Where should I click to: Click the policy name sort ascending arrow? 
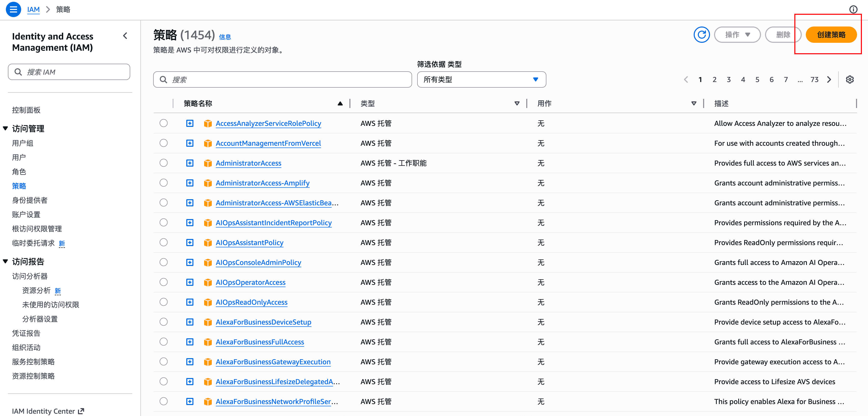340,103
